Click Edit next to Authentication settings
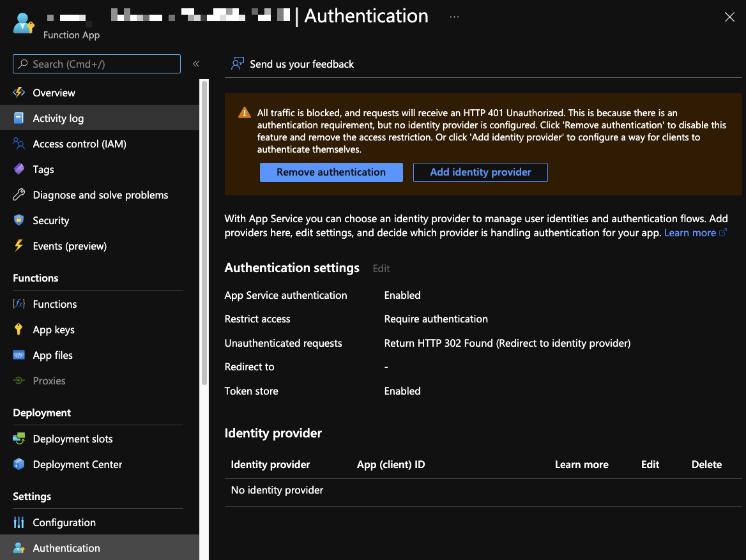Screen dimensions: 746x560 click(x=381, y=269)
